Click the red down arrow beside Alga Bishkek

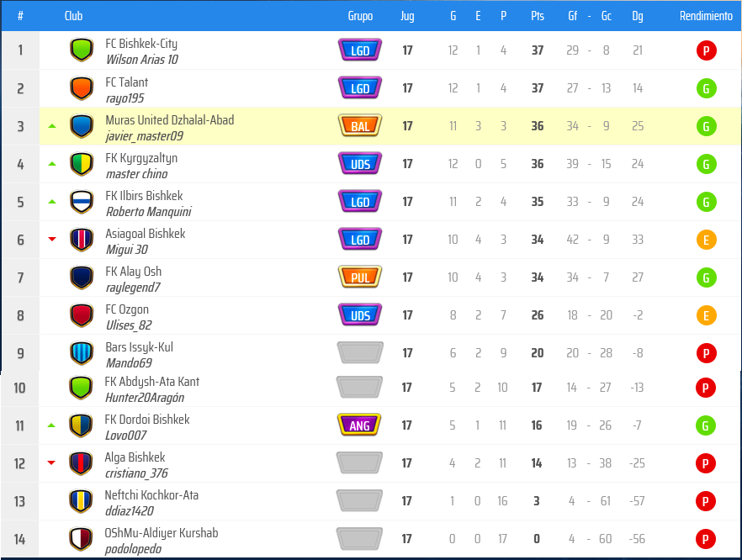52,462
